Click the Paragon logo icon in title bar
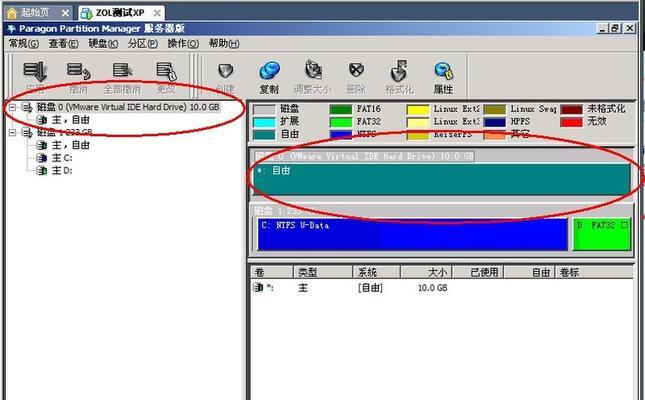The image size is (645, 400). coord(12,28)
